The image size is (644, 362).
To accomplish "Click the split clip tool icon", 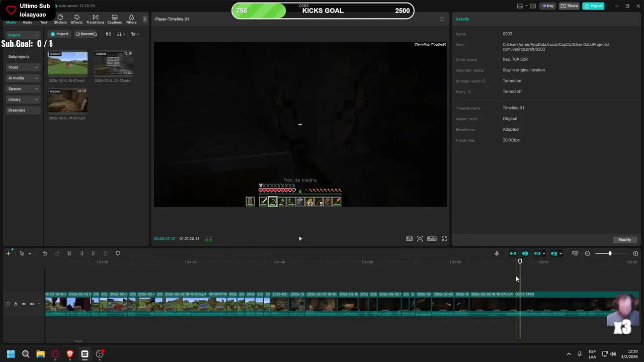I will (69, 253).
